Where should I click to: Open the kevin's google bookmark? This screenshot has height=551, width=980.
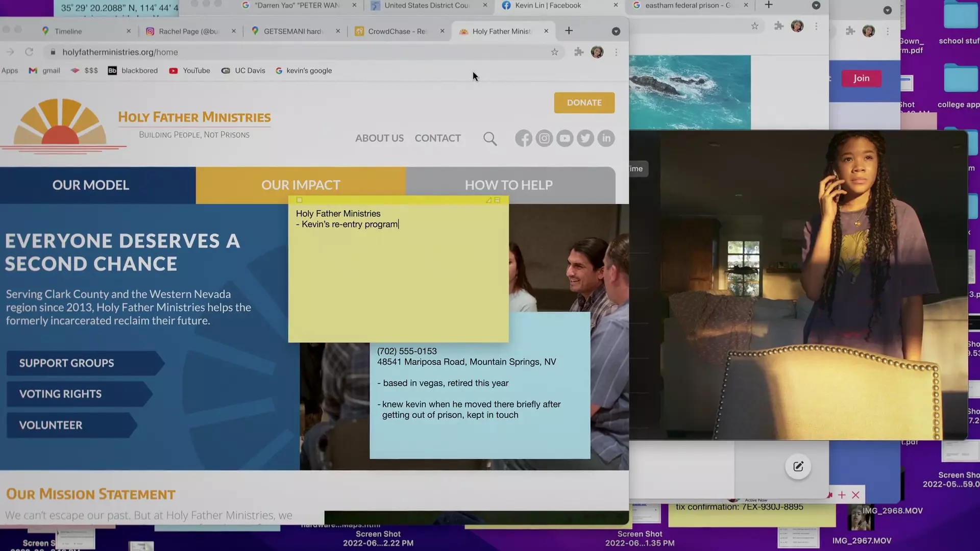coord(303,70)
